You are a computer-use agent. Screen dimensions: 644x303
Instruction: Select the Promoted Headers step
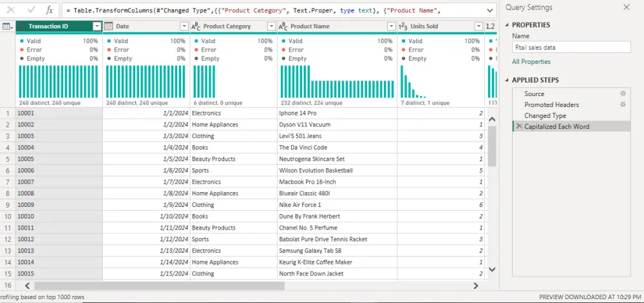point(571,104)
